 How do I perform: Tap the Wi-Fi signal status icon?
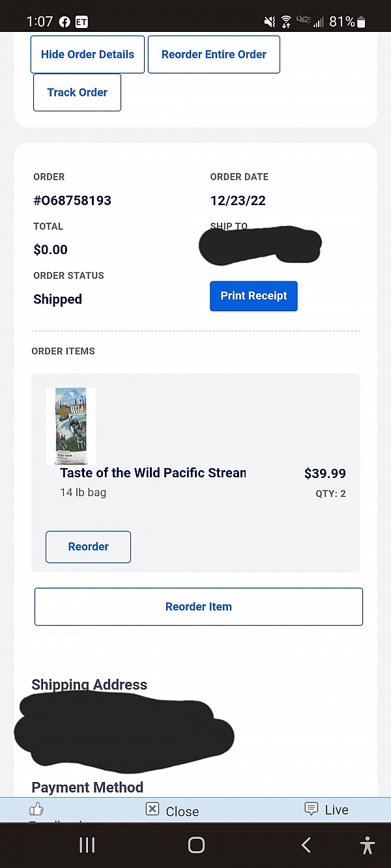(x=286, y=22)
